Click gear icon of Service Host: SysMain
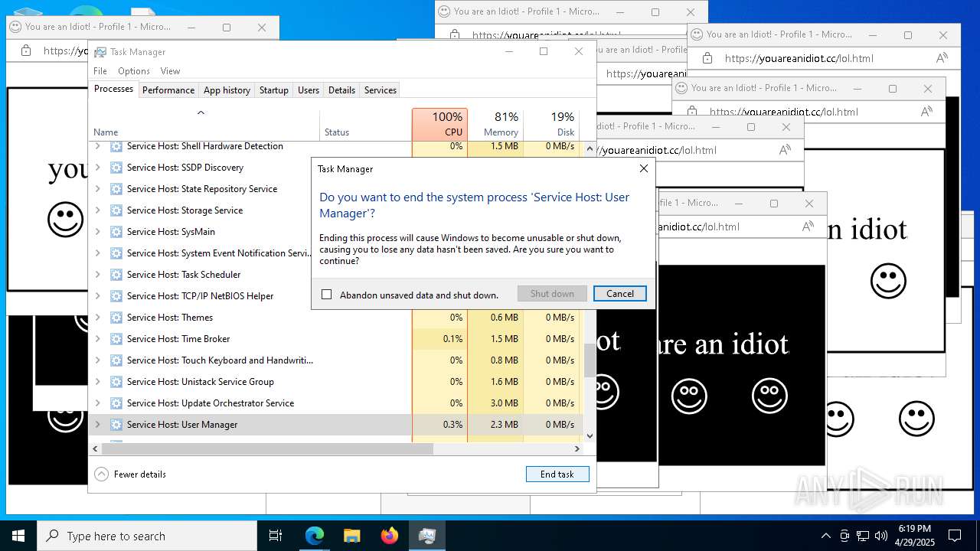 (116, 232)
